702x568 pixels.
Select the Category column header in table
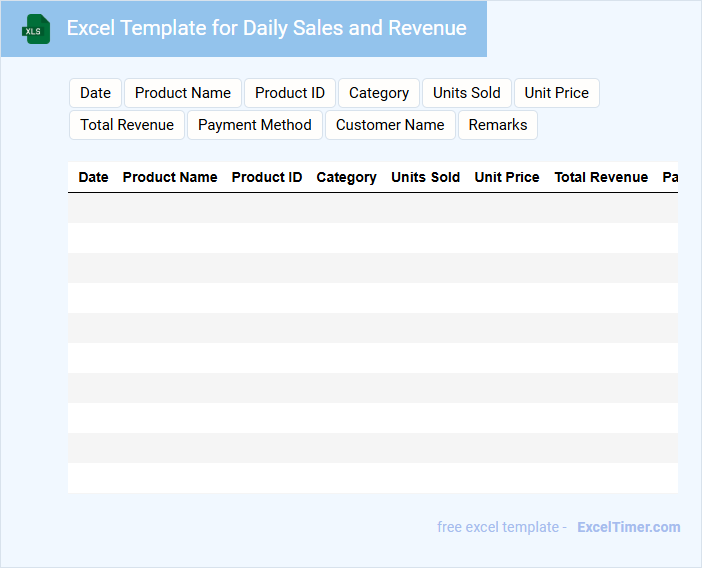click(346, 177)
